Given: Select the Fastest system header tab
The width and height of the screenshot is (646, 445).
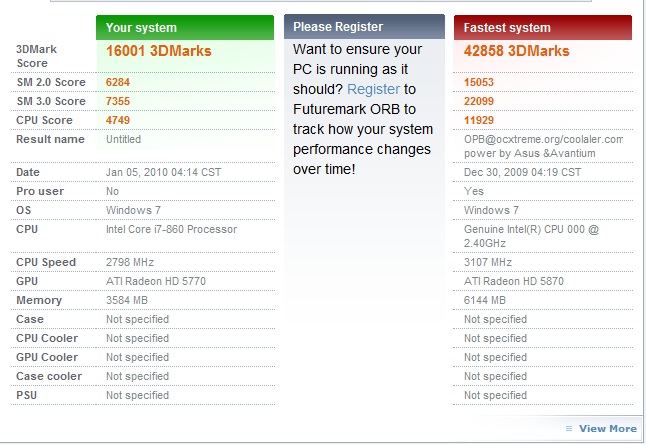Looking at the screenshot, I should pos(543,28).
